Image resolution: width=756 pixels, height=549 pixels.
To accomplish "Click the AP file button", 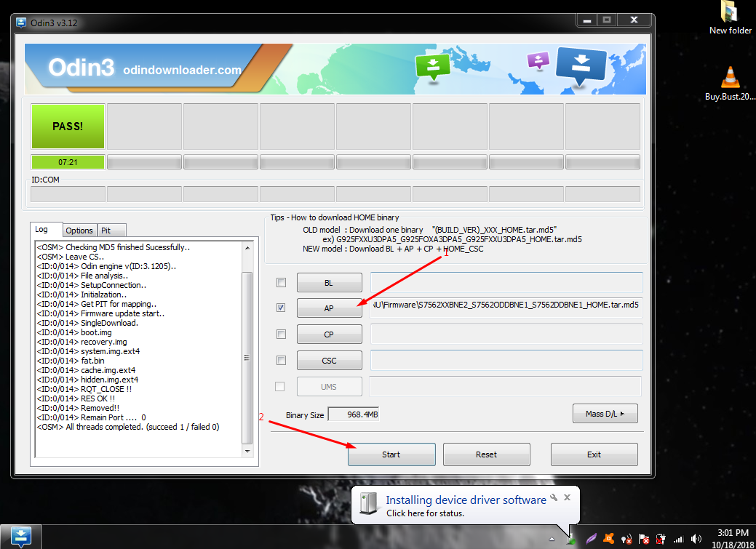I will [x=330, y=308].
